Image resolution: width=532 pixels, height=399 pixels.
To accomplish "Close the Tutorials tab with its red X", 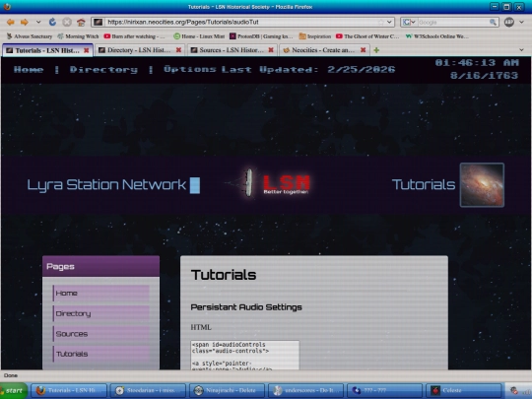I will [87, 50].
